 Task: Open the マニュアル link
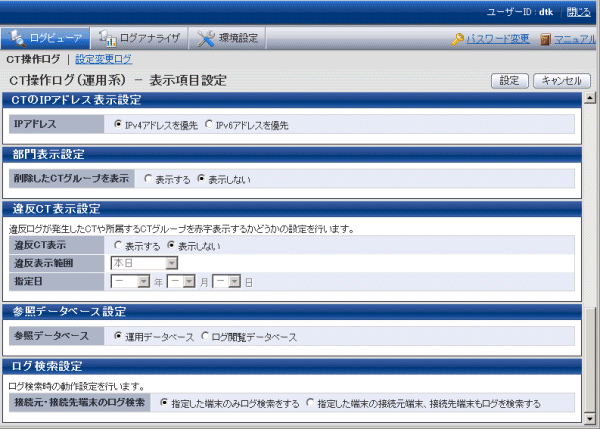click(575, 39)
